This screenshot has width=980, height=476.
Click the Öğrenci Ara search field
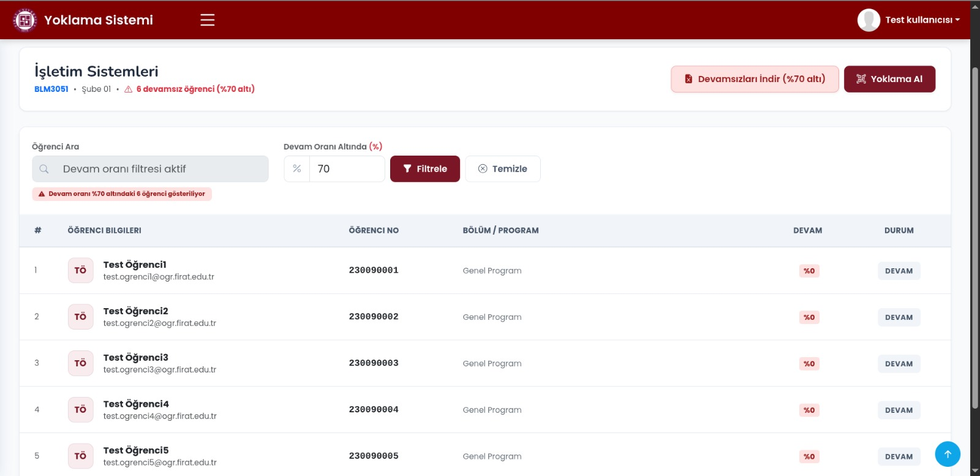click(x=150, y=169)
